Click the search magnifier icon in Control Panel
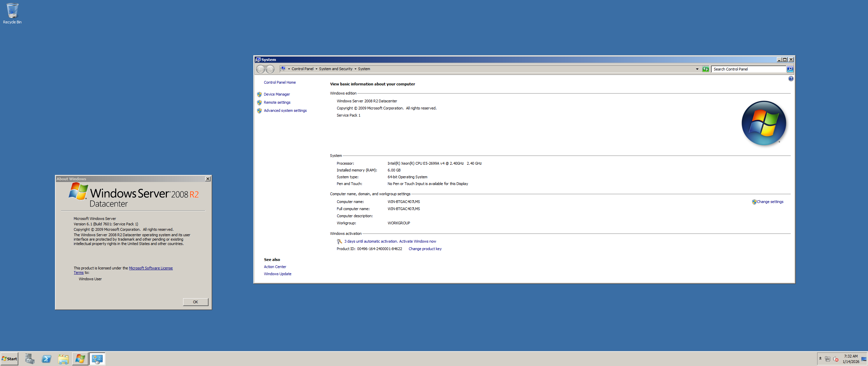868x366 pixels. (x=790, y=69)
